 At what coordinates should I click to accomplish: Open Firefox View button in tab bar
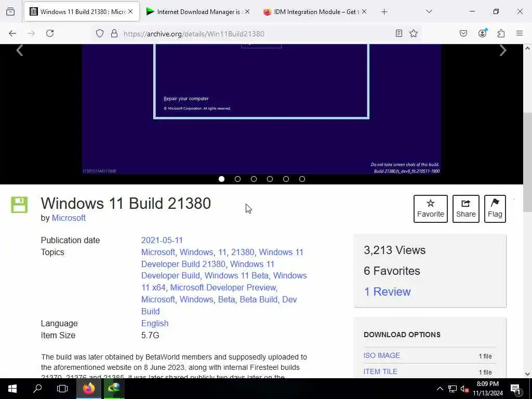coord(10,11)
